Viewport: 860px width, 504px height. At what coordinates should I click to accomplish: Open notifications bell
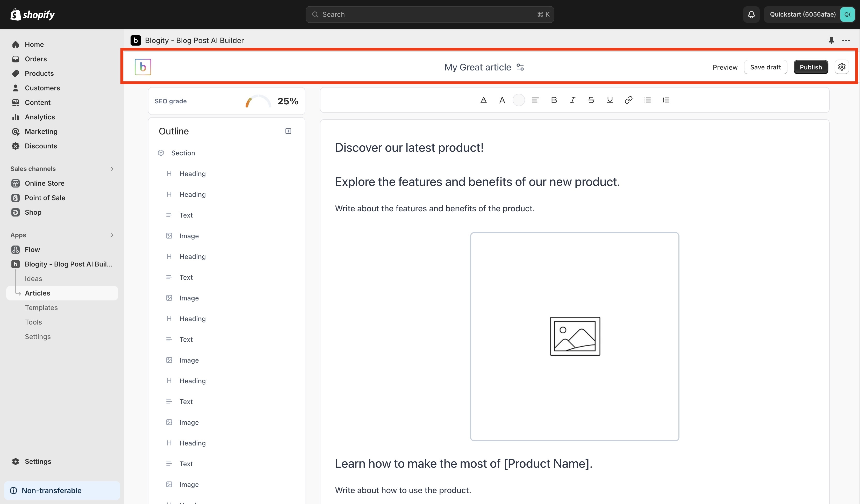point(751,14)
